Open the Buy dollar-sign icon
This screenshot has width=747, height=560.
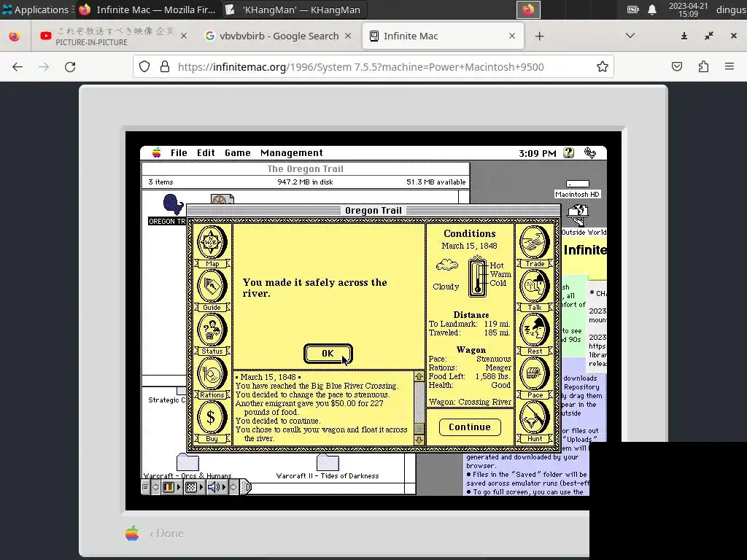212,422
